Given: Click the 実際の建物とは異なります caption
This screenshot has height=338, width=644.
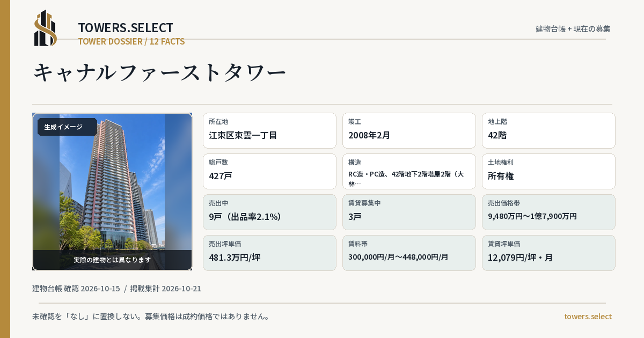Looking at the screenshot, I should coord(112,260).
